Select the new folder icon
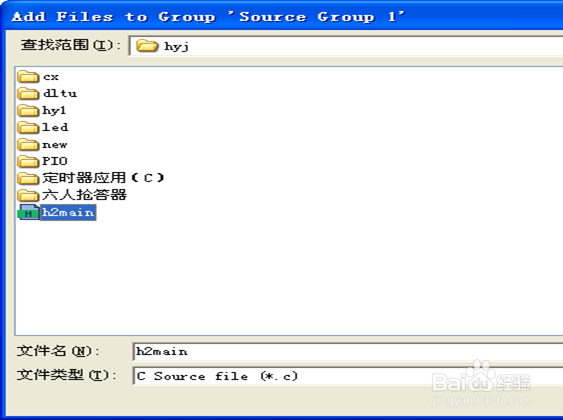The image size is (563, 420). coord(28,144)
